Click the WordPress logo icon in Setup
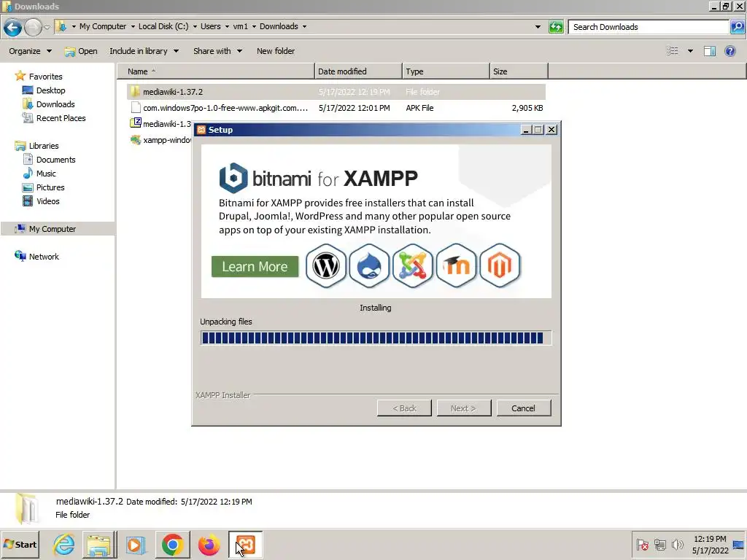This screenshot has height=560, width=747. click(x=326, y=265)
